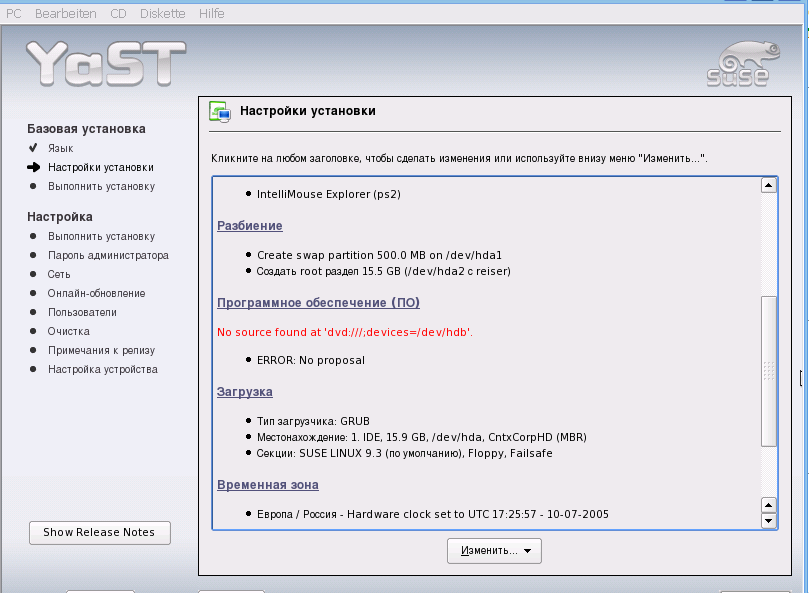
Task: Click the Базовая установка sidebar heading
Action: [x=86, y=129]
